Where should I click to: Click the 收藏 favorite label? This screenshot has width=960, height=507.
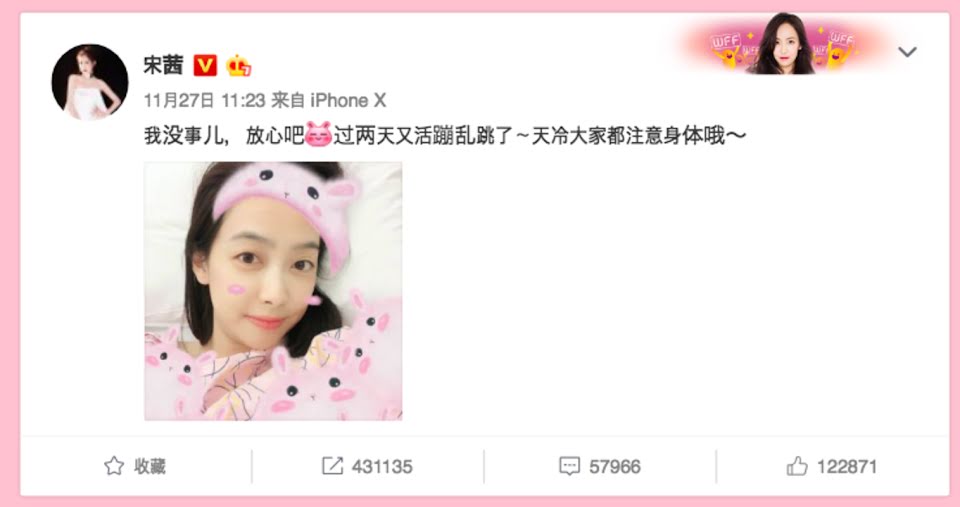[150, 466]
